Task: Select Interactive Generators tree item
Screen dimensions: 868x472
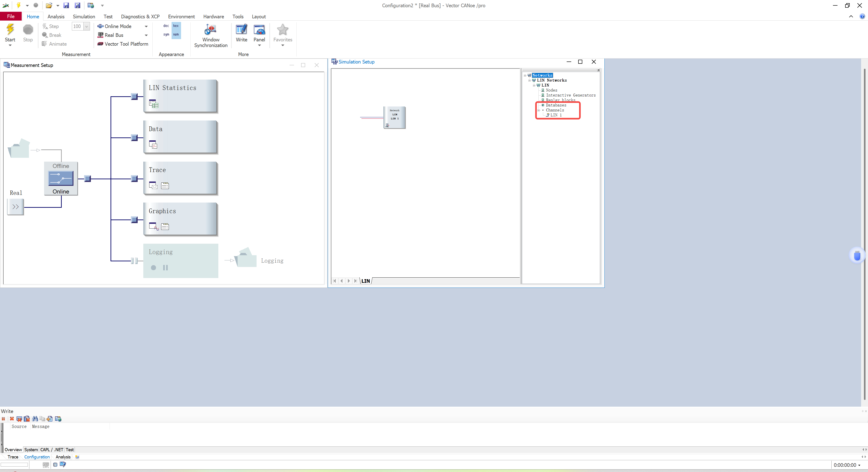Action: click(571, 95)
